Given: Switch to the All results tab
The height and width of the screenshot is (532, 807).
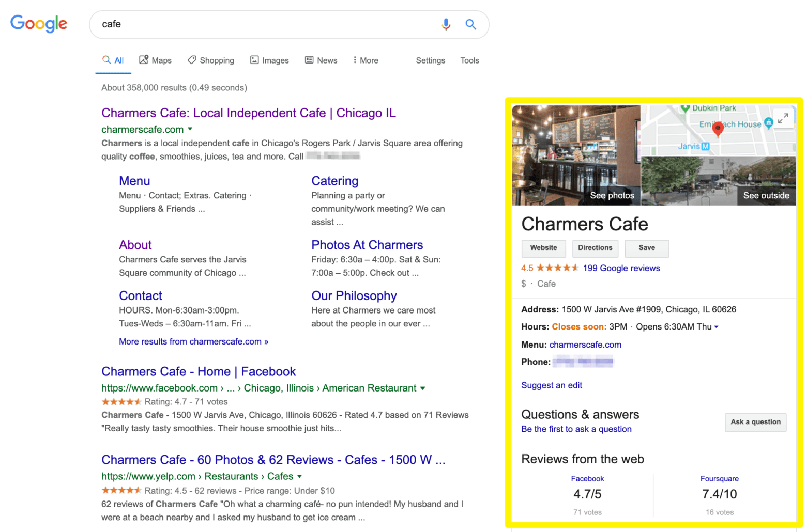Looking at the screenshot, I should tap(113, 60).
